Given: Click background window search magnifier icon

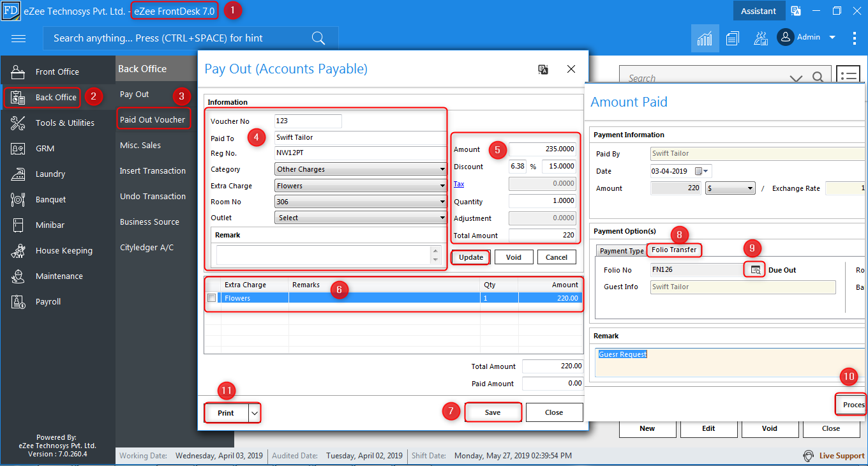Looking at the screenshot, I should click(x=818, y=78).
